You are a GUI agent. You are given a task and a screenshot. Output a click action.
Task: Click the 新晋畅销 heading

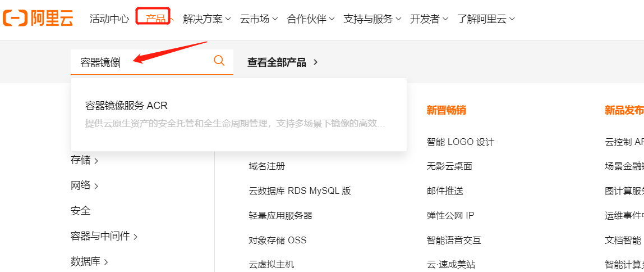pyautogui.click(x=447, y=110)
